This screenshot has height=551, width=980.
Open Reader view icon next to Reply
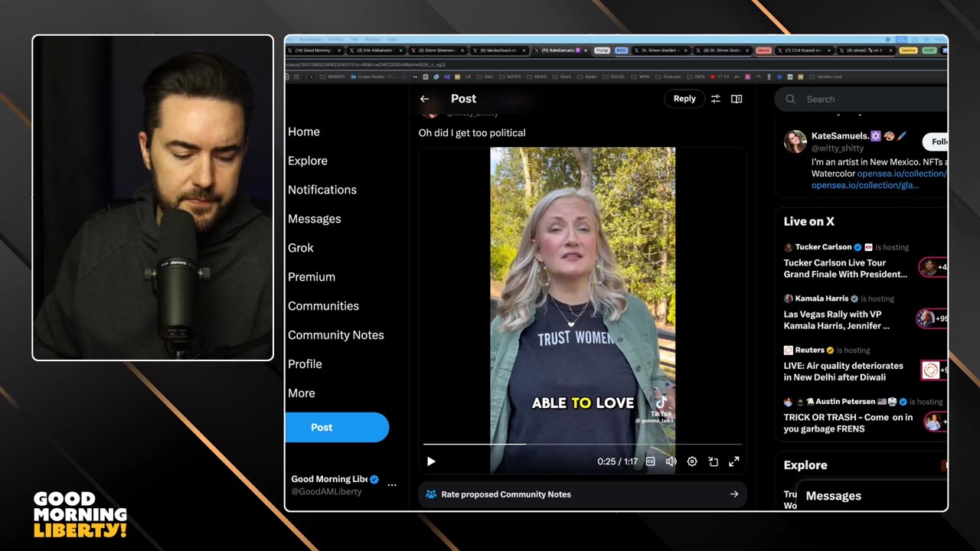(x=737, y=99)
